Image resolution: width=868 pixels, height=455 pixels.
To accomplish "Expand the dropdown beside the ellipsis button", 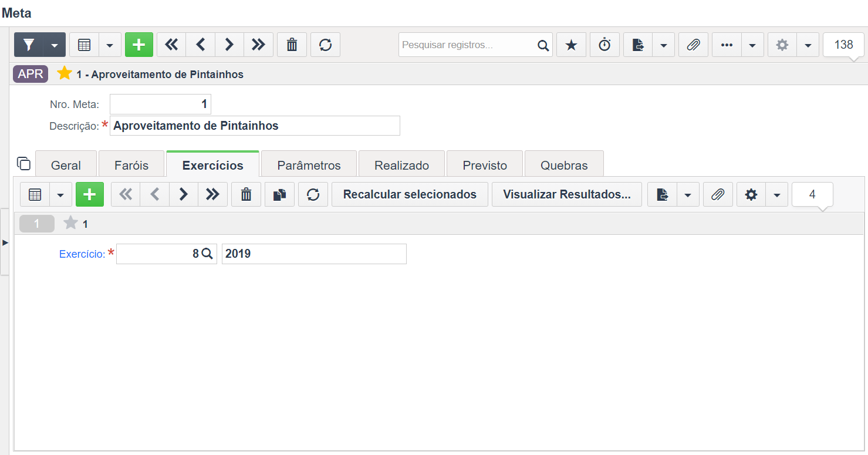I will click(x=752, y=45).
